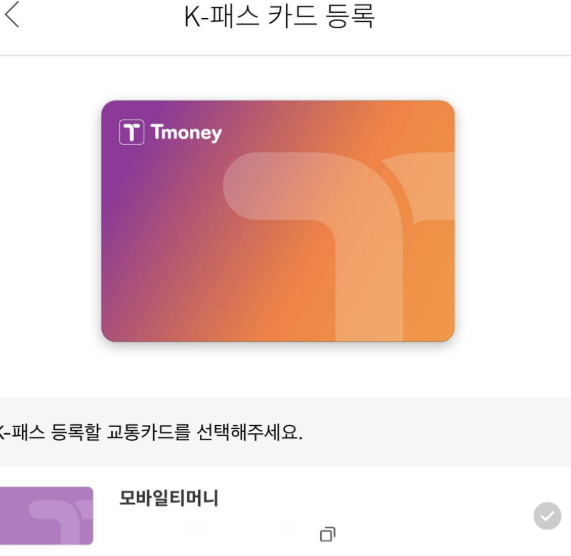Tap the word 등록 in the header
The height and width of the screenshot is (556, 571).
(351, 17)
